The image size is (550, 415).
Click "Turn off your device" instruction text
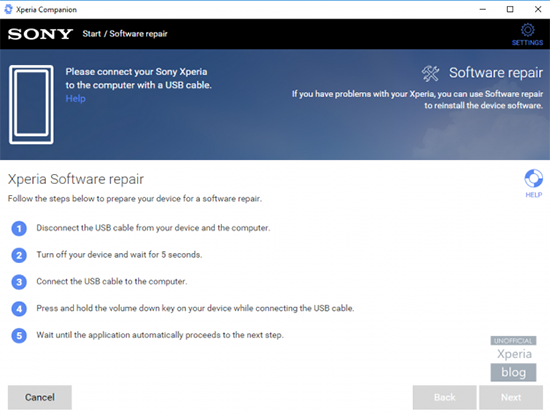coord(119,255)
